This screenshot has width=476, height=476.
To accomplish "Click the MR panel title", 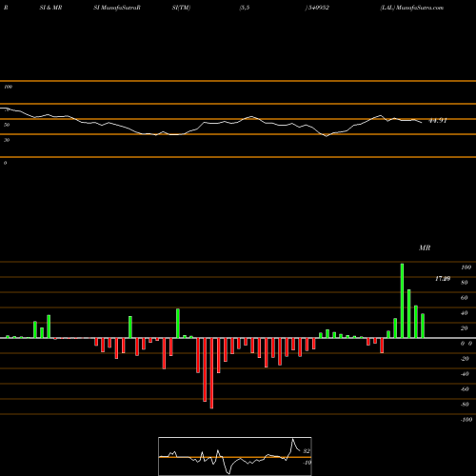I will tap(425, 248).
